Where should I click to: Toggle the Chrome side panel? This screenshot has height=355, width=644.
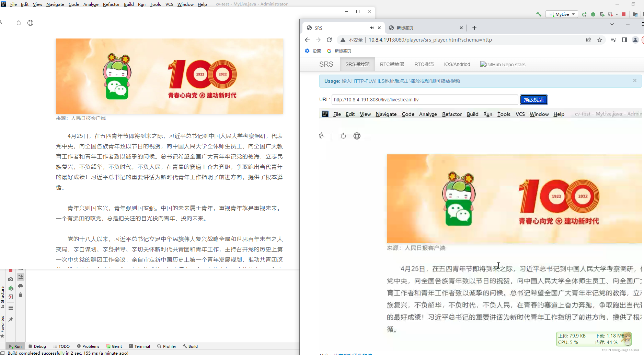(624, 40)
